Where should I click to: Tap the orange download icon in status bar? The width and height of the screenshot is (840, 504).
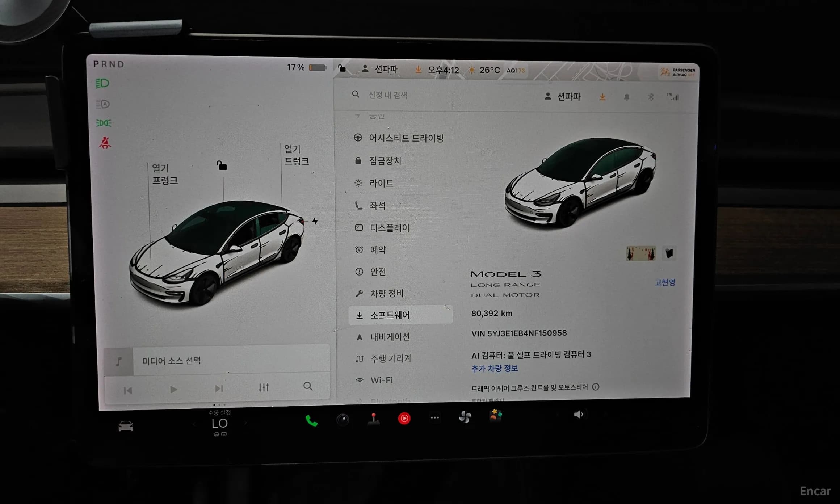pos(418,69)
